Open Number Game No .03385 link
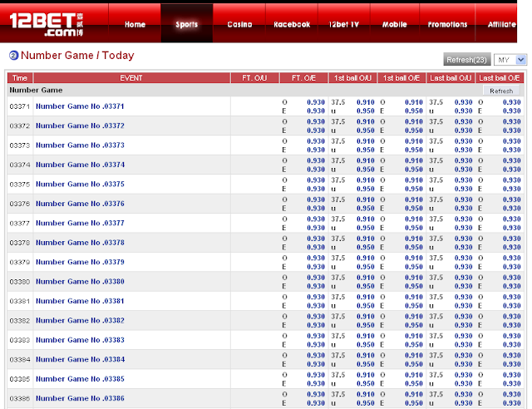 (x=80, y=379)
